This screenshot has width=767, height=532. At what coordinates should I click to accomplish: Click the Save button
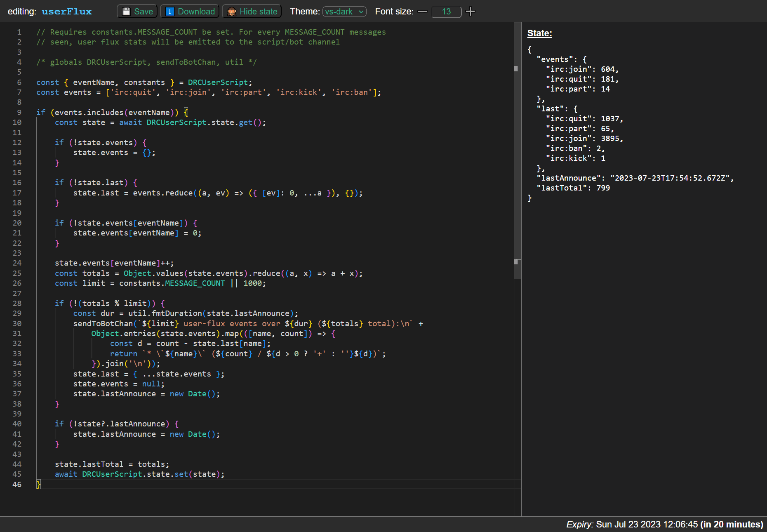click(x=137, y=12)
